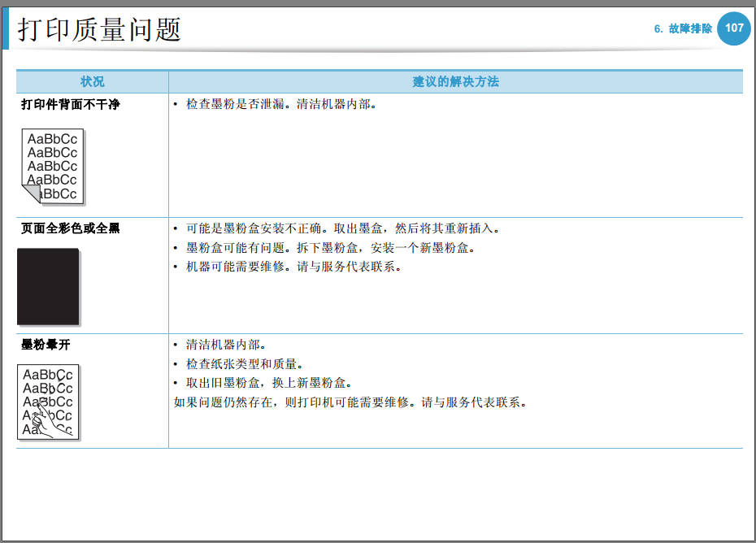Image resolution: width=756 pixels, height=543 pixels.
Task: Click the 墨粉晕开 heading
Action: [46, 345]
